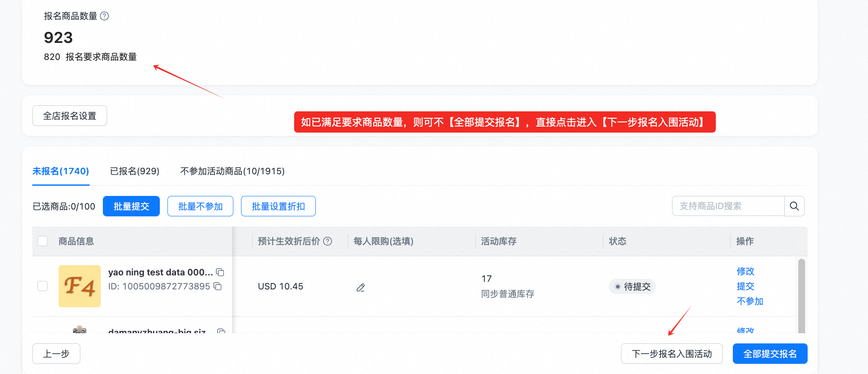Click the 批量提交 bulk submit button
This screenshot has height=374, width=868.
point(131,206)
